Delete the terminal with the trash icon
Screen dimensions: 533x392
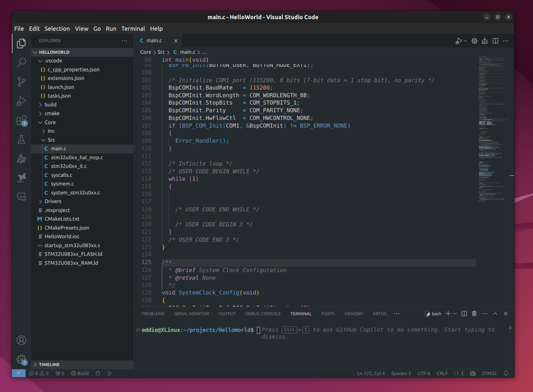[x=474, y=314]
